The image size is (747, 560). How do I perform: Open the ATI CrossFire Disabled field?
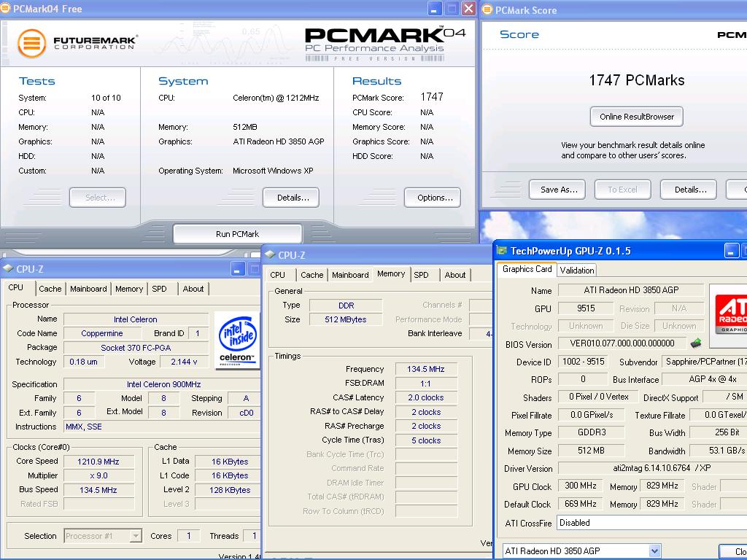click(652, 522)
